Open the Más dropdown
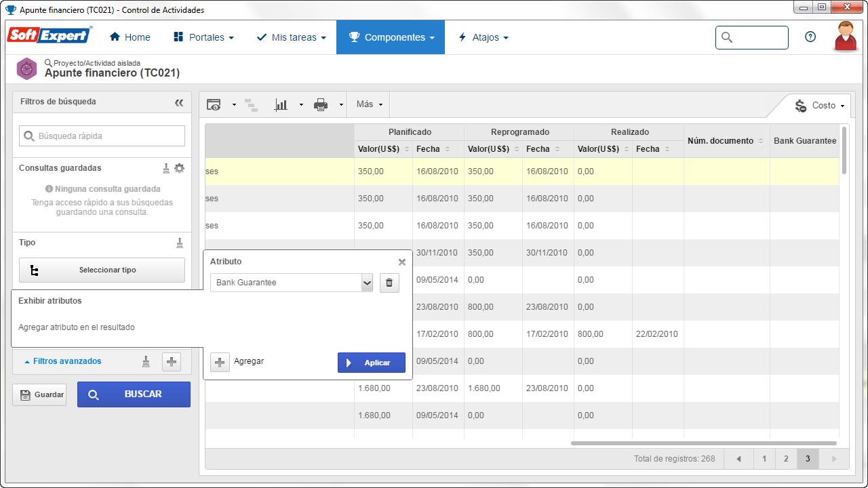Image resolution: width=868 pixels, height=488 pixels. click(369, 104)
